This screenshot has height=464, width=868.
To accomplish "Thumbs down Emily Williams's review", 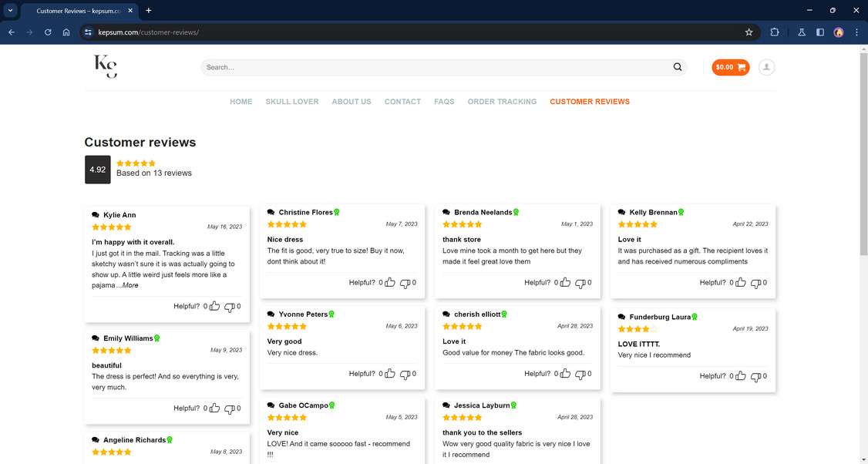I will click(x=229, y=409).
